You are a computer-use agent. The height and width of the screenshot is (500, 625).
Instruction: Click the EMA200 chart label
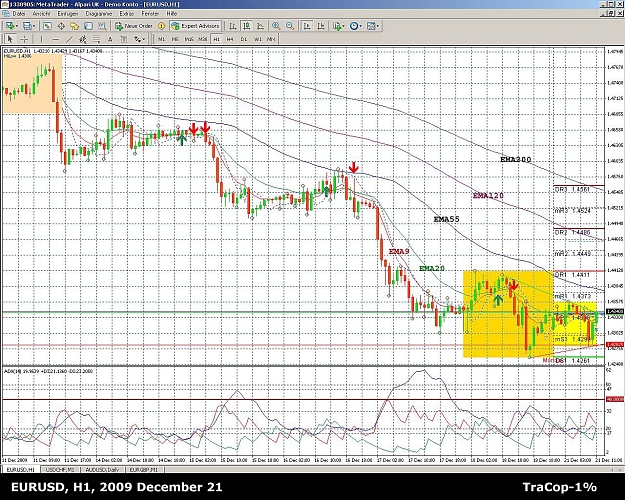[515, 159]
